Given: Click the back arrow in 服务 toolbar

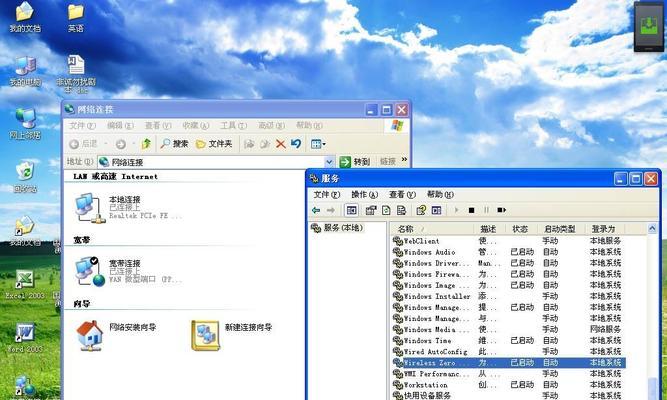Looking at the screenshot, I should click(316, 210).
